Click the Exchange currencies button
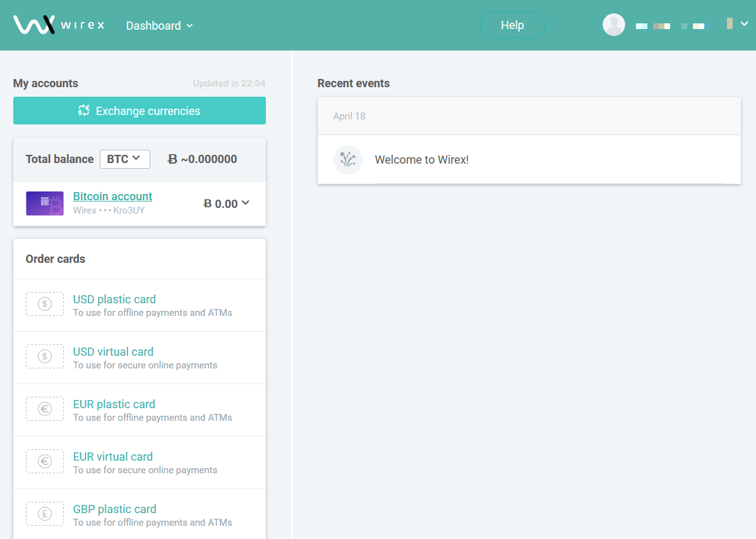This screenshot has height=539, width=756. [x=139, y=111]
